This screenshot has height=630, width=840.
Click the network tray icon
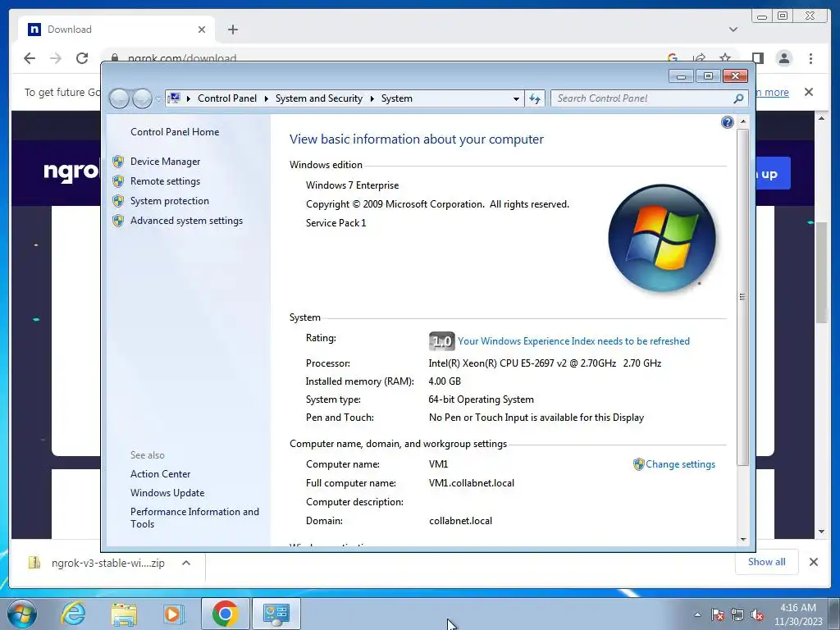point(737,615)
